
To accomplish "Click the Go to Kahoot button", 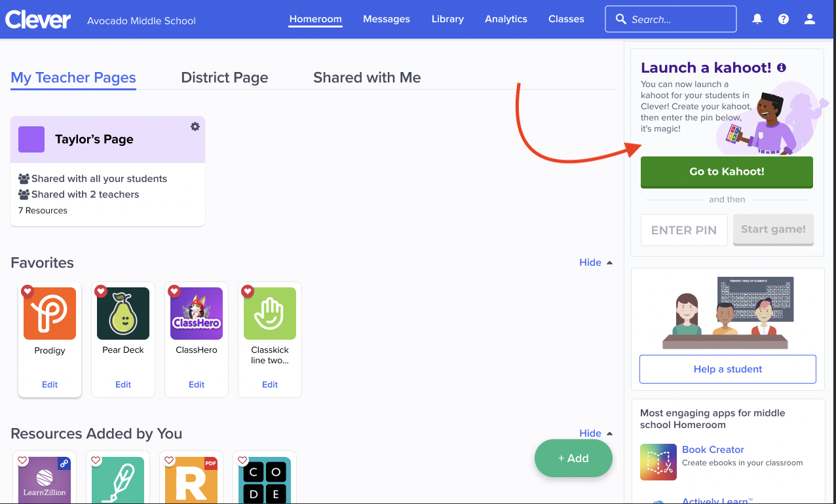I will (726, 171).
